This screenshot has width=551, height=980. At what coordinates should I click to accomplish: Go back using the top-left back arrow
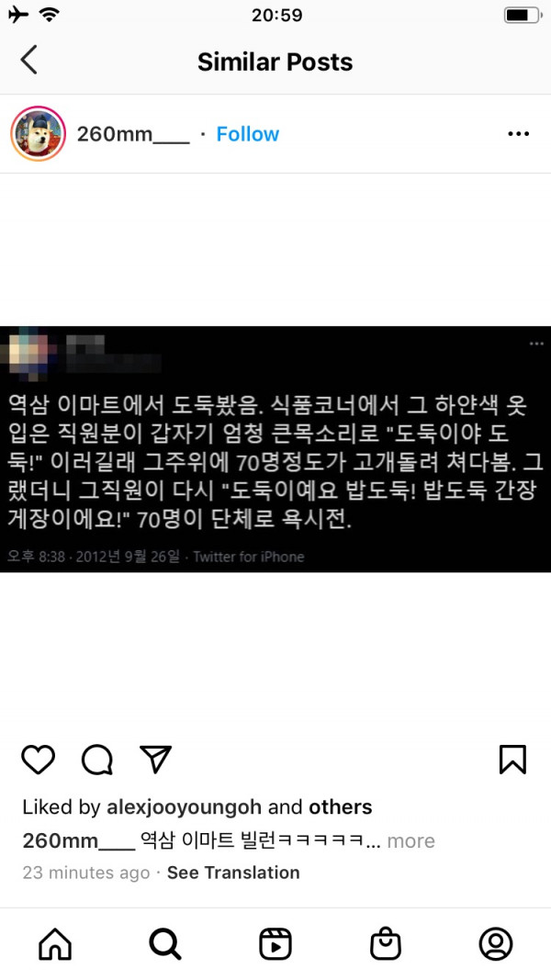pyautogui.click(x=28, y=60)
